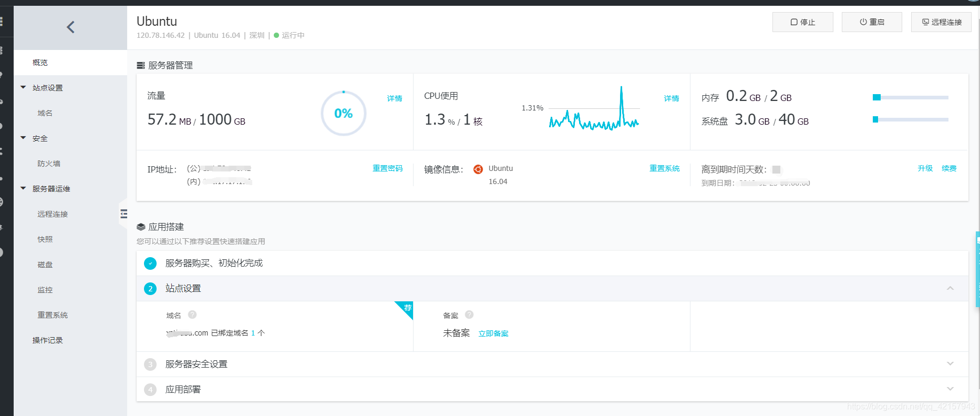Click the 运行中 status indicator
This screenshot has height=416, width=980.
289,35
